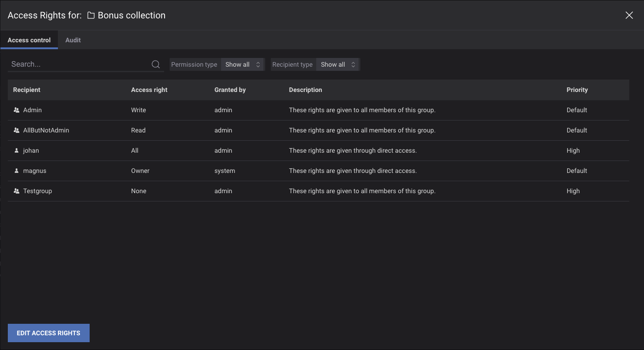Click the Default priority in magnus row
This screenshot has height=350, width=644.
(577, 171)
